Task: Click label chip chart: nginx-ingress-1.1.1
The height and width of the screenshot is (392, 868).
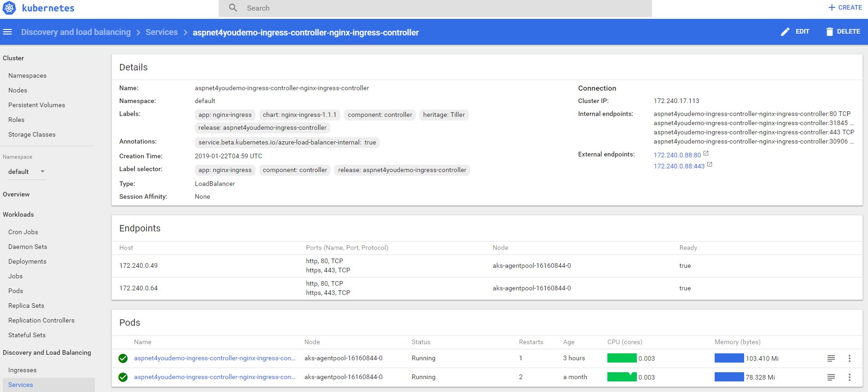Action: [x=300, y=115]
